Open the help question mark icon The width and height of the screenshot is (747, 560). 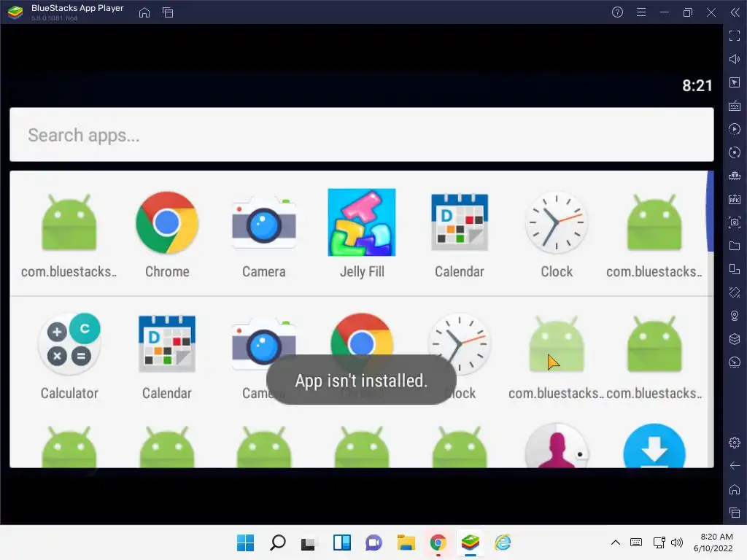[x=617, y=12]
